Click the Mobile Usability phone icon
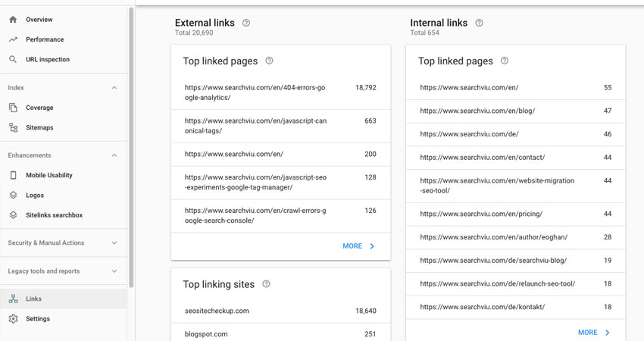 tap(13, 175)
